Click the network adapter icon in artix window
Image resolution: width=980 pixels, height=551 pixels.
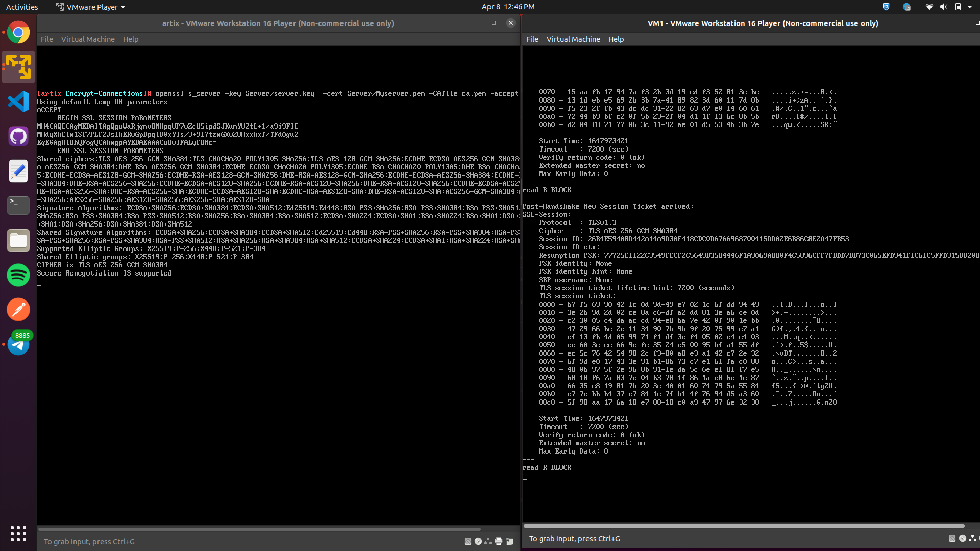click(x=488, y=541)
